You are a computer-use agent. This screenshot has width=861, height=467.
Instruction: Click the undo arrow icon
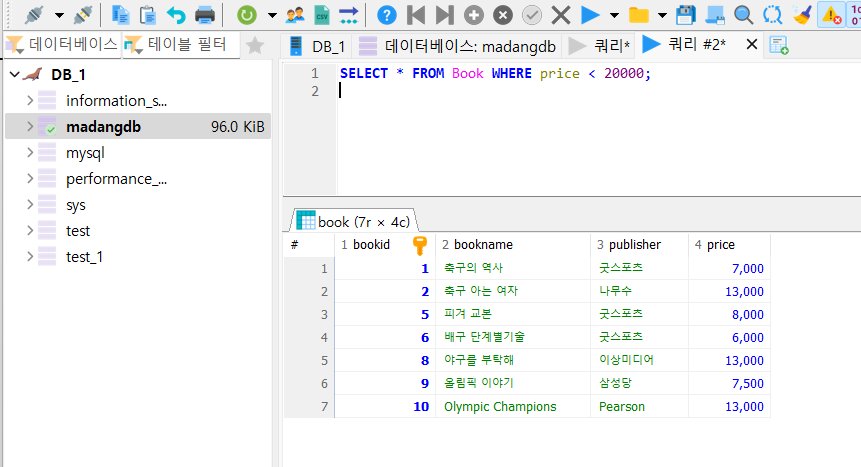coord(176,15)
